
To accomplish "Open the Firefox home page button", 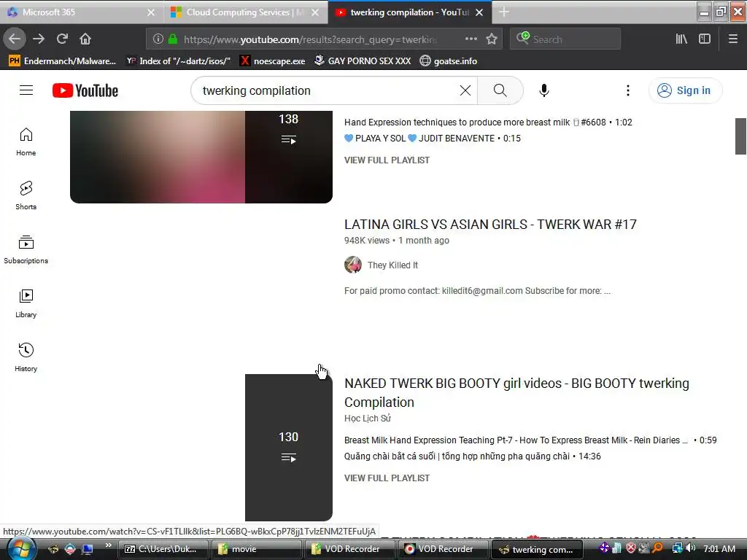I will point(85,39).
